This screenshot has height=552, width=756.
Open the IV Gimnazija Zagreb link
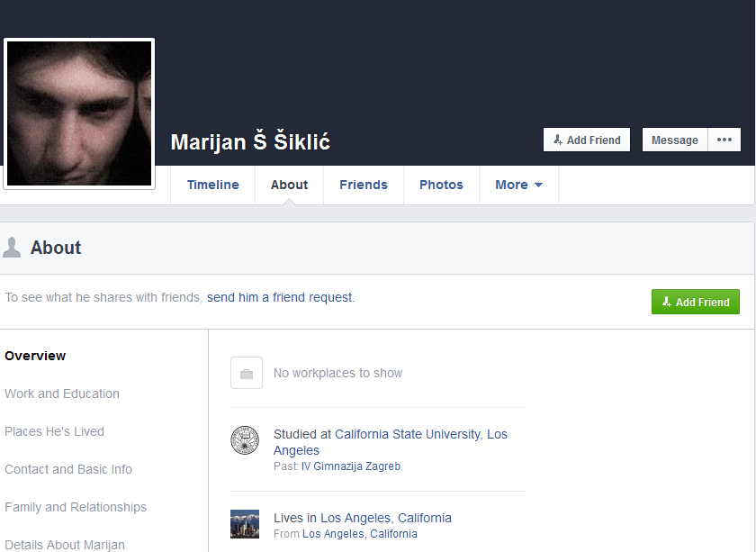350,466
